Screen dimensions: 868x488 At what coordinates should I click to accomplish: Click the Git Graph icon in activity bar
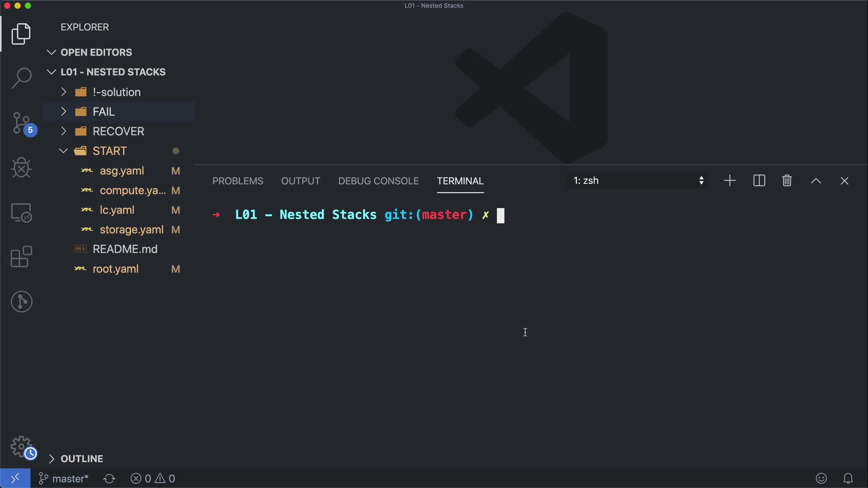(x=21, y=301)
